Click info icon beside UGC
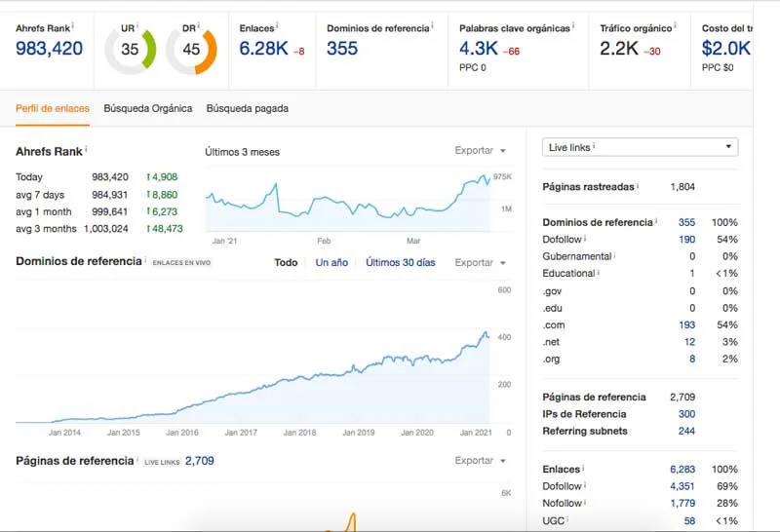The height and width of the screenshot is (532, 780). (567, 518)
